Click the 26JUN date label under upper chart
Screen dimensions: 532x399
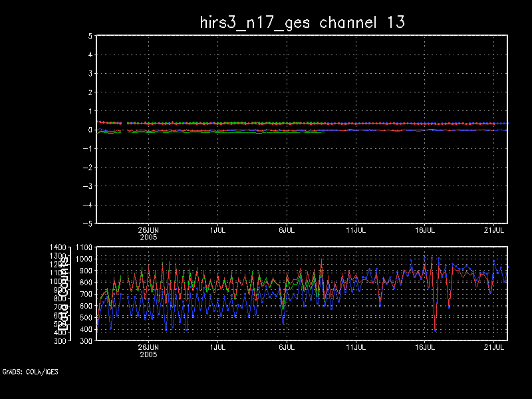pos(148,229)
